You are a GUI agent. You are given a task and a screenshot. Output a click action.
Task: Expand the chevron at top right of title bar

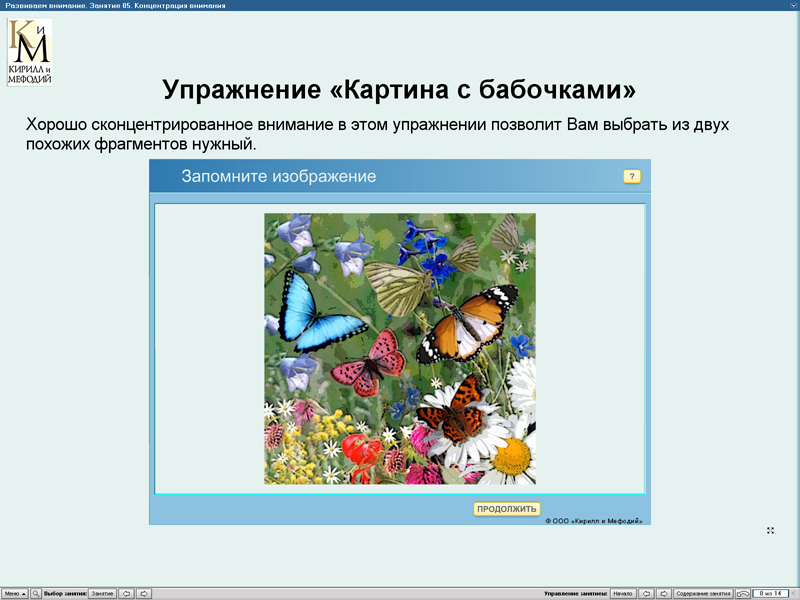pos(791,4)
